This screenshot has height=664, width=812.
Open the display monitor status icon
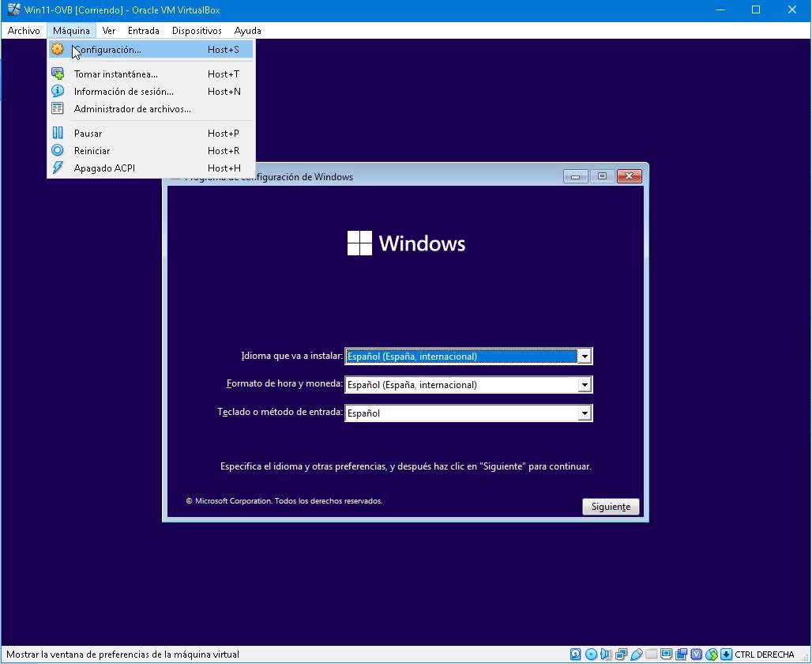coord(666,654)
